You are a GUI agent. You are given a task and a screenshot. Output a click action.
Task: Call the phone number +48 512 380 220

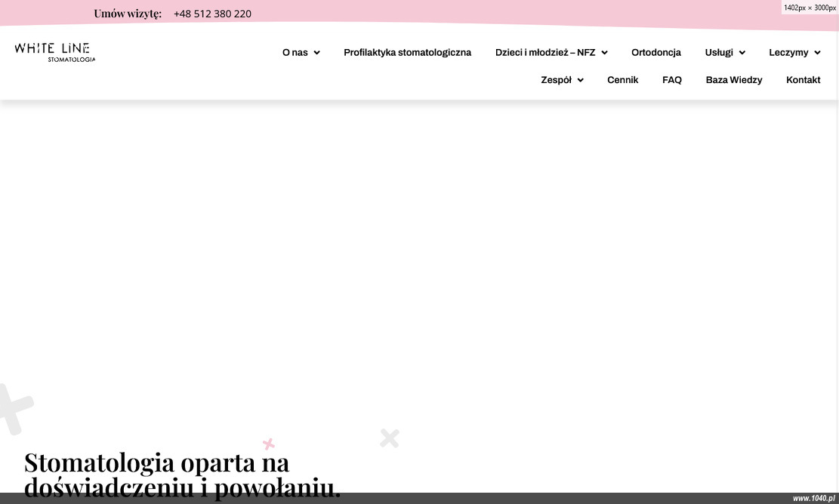tap(212, 14)
